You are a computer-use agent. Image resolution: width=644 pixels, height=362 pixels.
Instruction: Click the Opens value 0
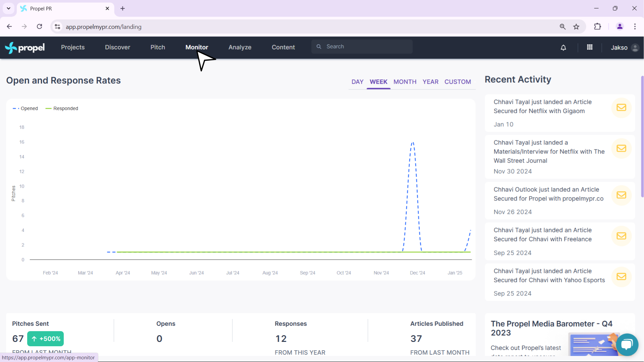(x=159, y=339)
